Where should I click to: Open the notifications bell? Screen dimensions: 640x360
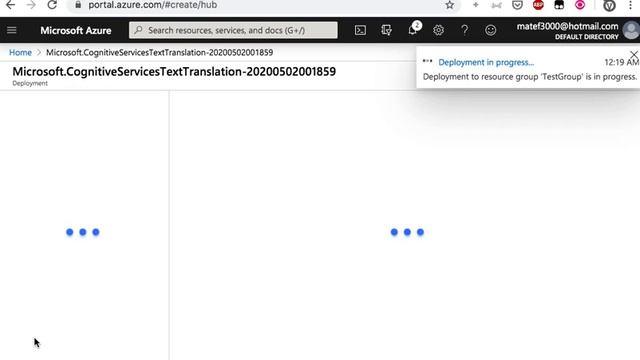tap(413, 29)
